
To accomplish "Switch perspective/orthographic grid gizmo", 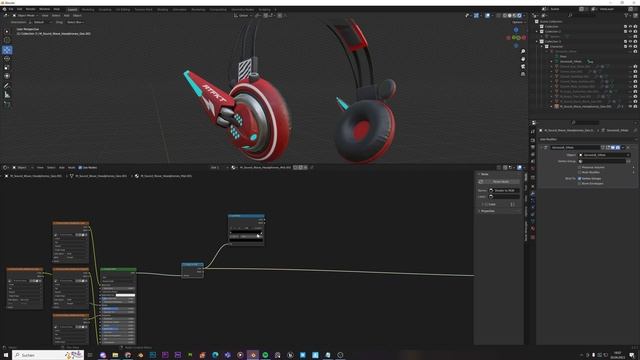I will (x=523, y=74).
